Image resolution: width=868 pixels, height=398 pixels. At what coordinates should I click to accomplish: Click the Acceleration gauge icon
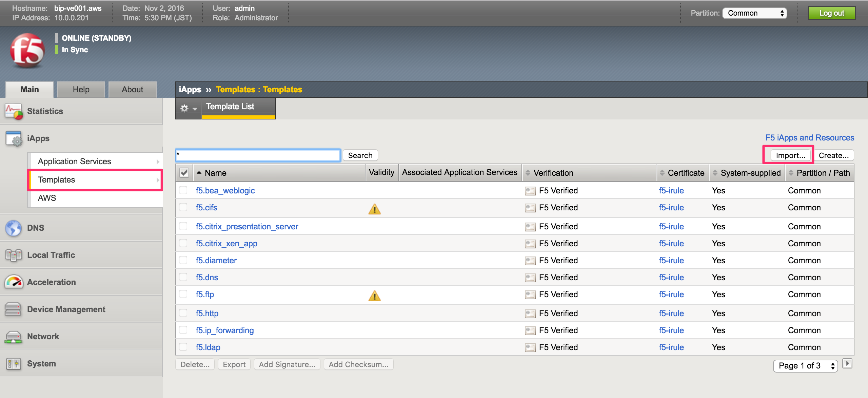coord(14,282)
